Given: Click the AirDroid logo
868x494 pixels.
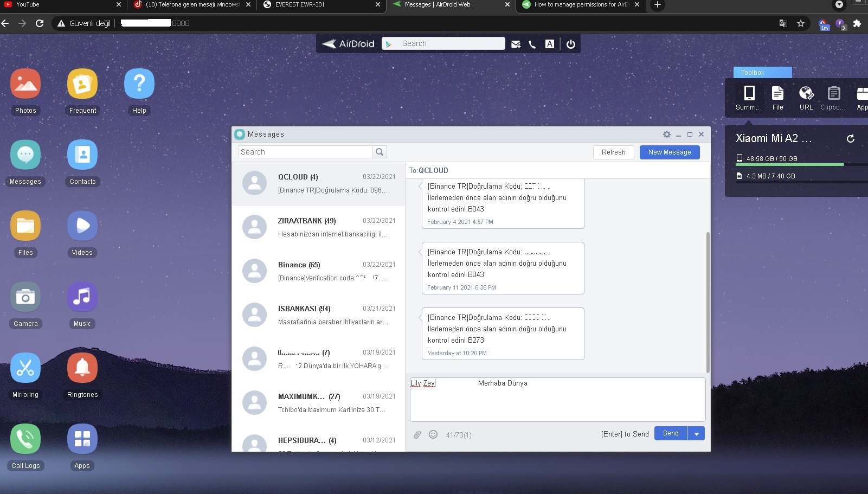Looking at the screenshot, I should point(349,44).
